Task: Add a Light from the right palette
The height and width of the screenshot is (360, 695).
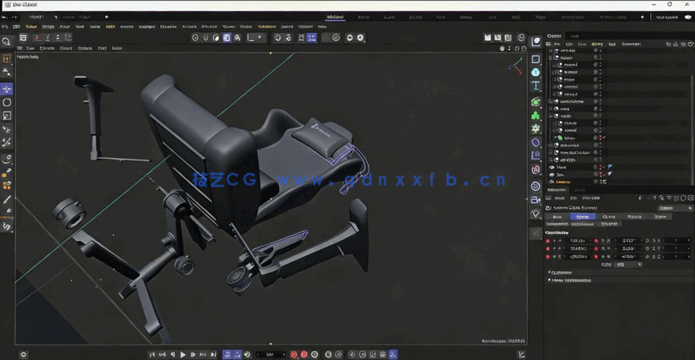Action: click(x=536, y=213)
